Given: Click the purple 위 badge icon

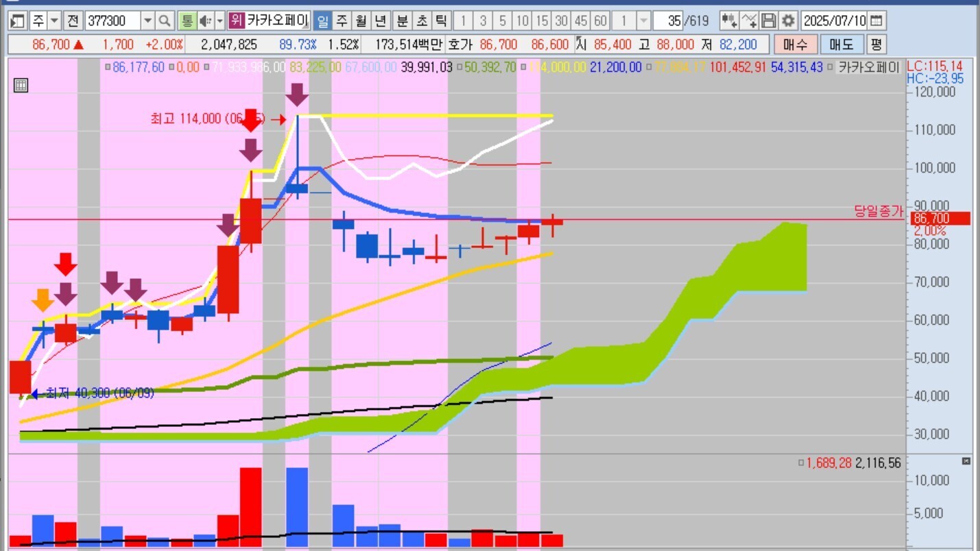Looking at the screenshot, I should click(x=237, y=21).
